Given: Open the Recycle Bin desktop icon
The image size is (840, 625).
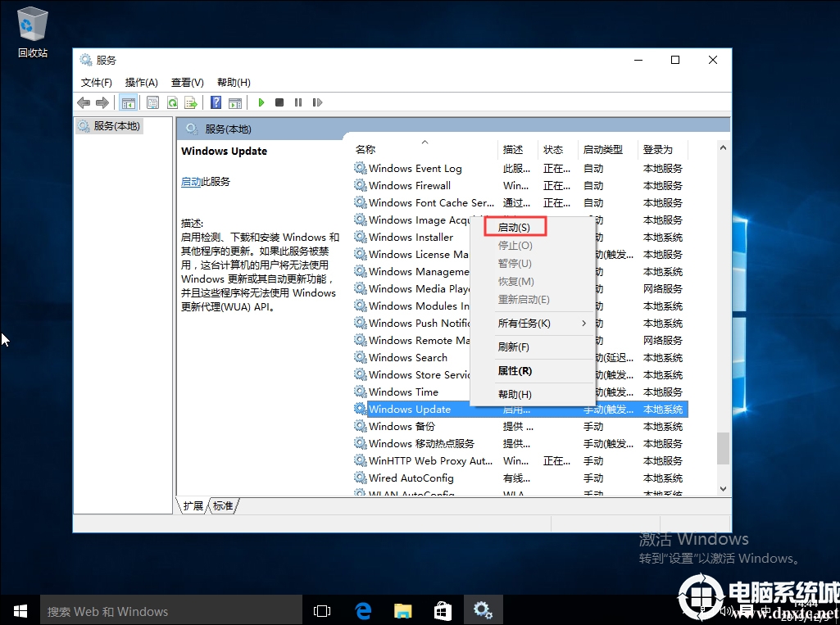Looking at the screenshot, I should [x=33, y=32].
